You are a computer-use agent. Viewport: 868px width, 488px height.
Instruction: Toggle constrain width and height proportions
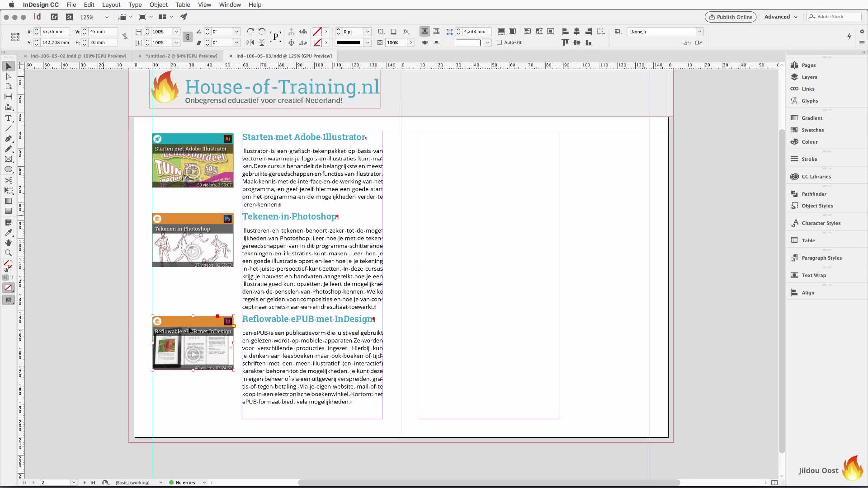pyautogui.click(x=125, y=37)
